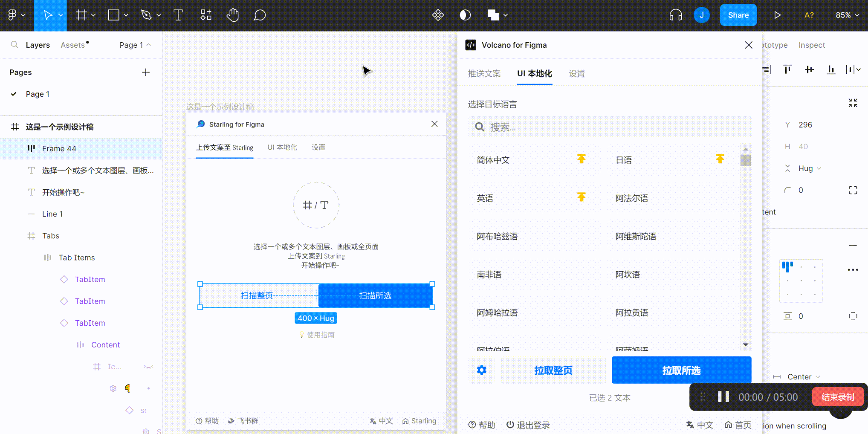Open the Assets tab
Viewport: 868px width, 434px height.
click(73, 45)
